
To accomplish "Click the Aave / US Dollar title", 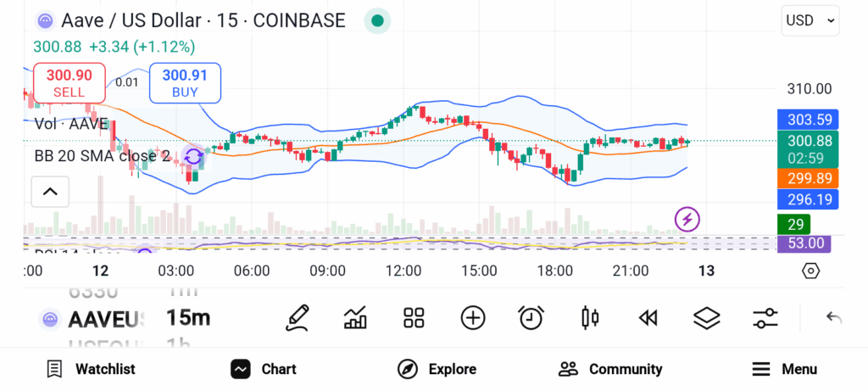I will tap(131, 21).
